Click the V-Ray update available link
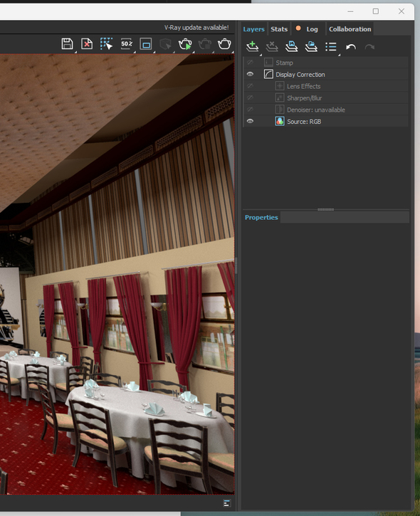 point(196,28)
